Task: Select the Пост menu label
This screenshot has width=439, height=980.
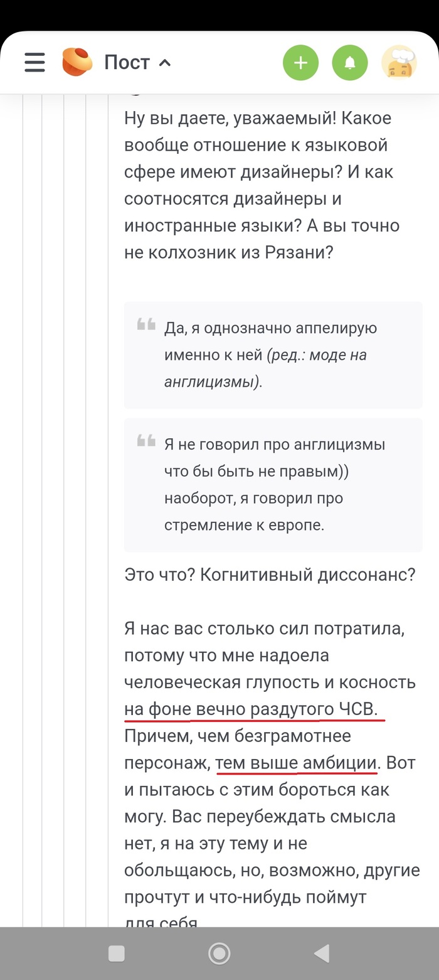Action: pos(127,62)
